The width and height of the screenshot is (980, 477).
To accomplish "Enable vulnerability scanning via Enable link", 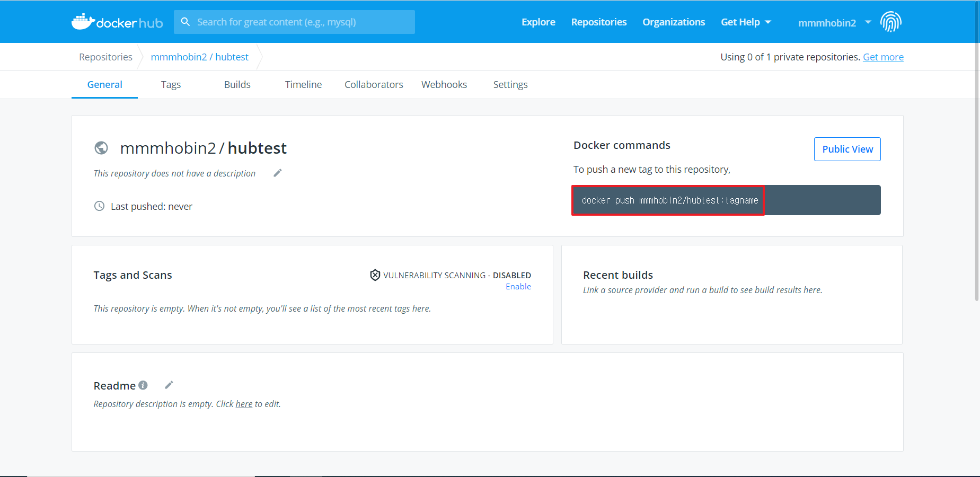I will coord(518,287).
